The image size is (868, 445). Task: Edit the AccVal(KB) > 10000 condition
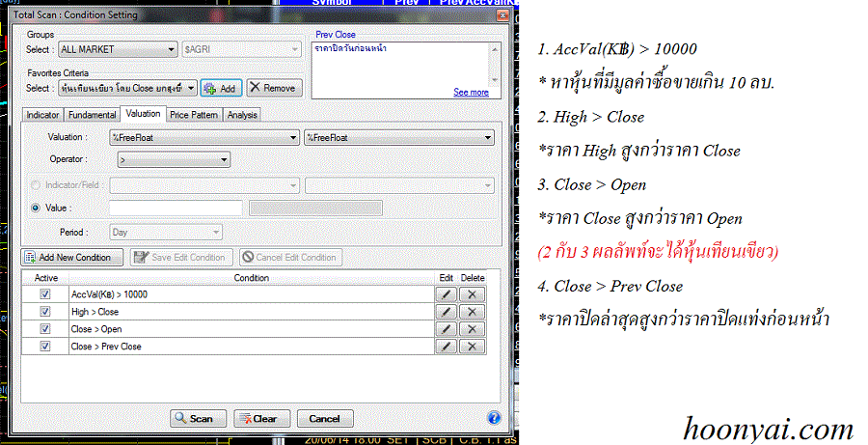pyautogui.click(x=447, y=294)
